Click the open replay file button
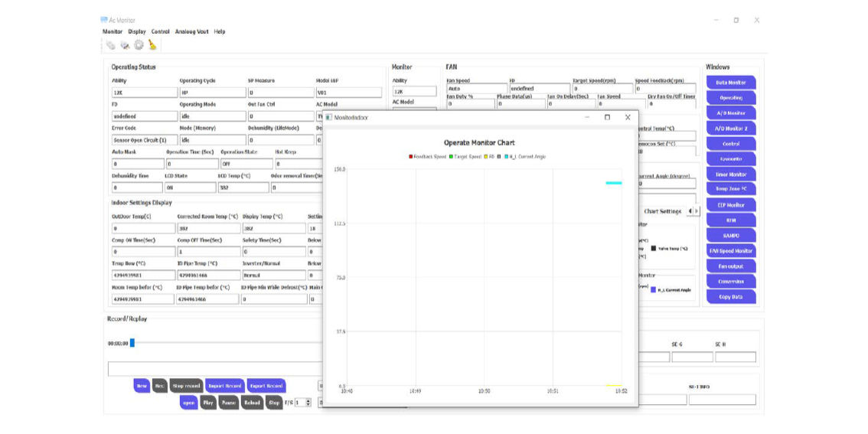 click(189, 403)
